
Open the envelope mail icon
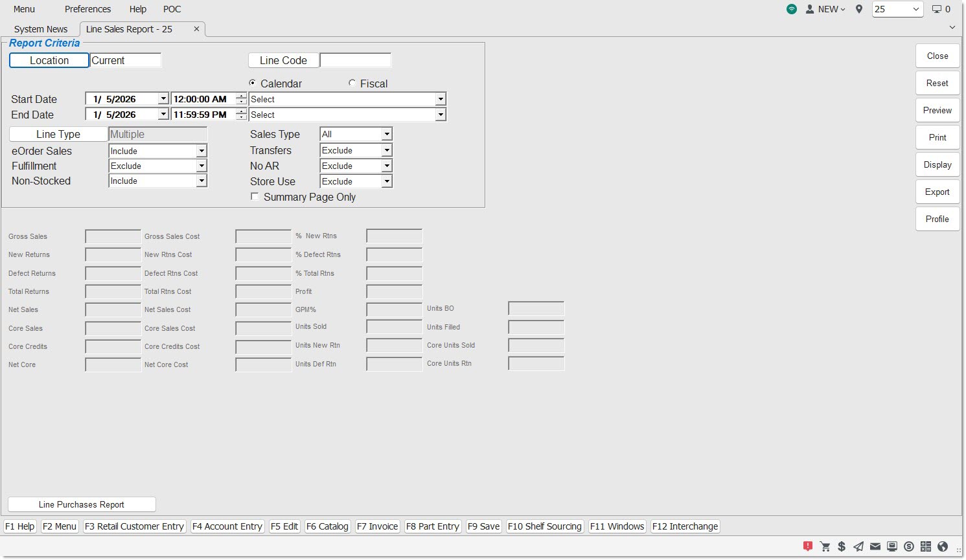tap(875, 546)
